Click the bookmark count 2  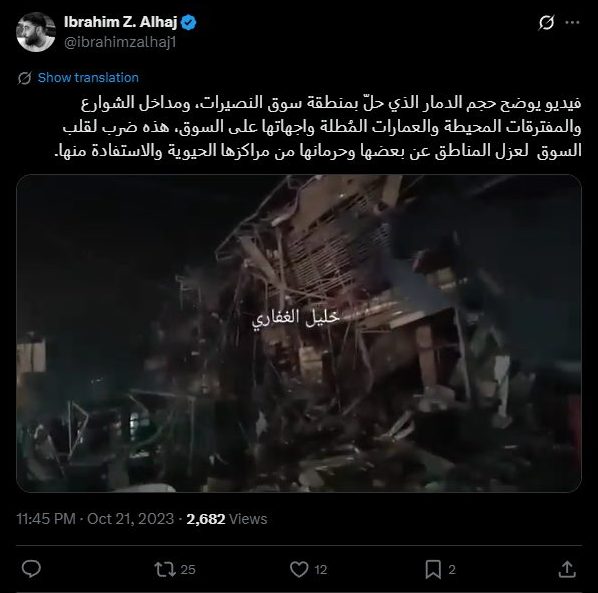[x=452, y=570]
